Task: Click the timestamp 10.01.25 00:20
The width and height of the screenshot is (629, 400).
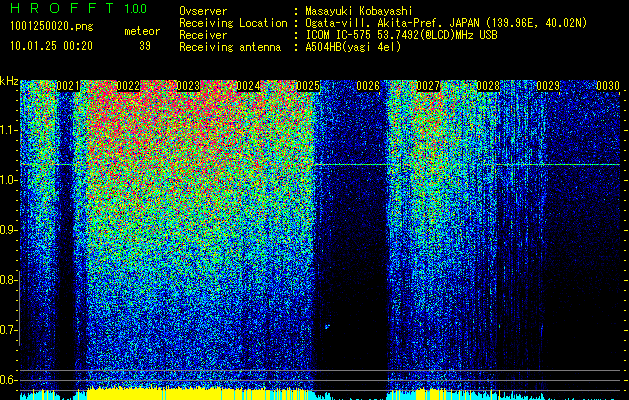Action: pos(51,46)
